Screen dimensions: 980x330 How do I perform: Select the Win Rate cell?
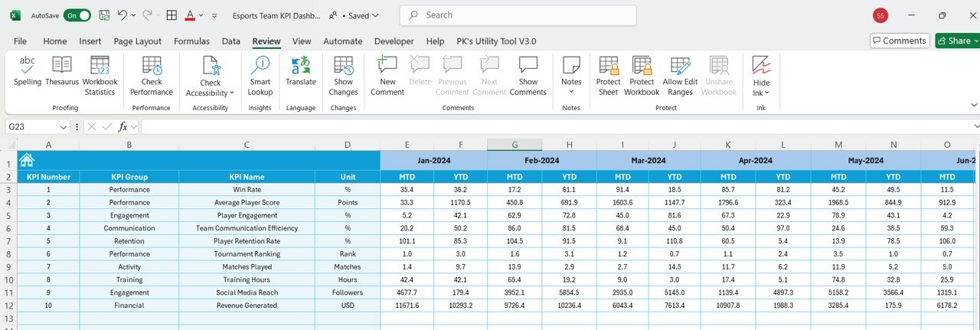click(247, 189)
